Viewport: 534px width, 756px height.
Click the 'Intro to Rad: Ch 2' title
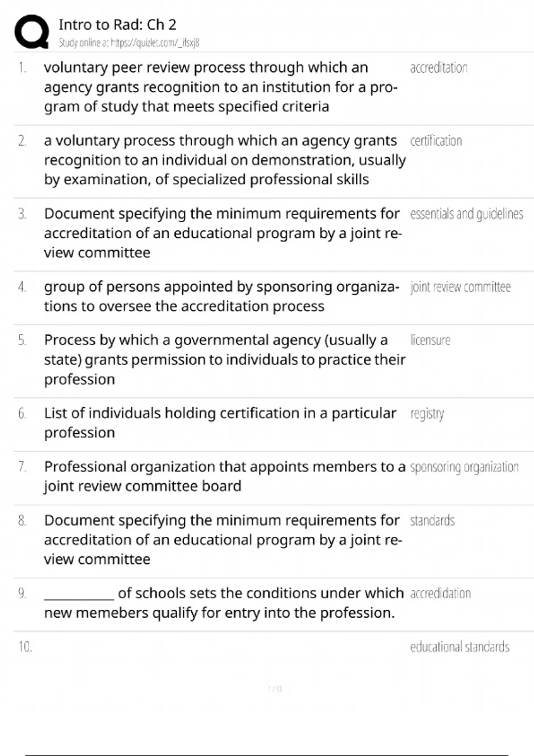117,24
